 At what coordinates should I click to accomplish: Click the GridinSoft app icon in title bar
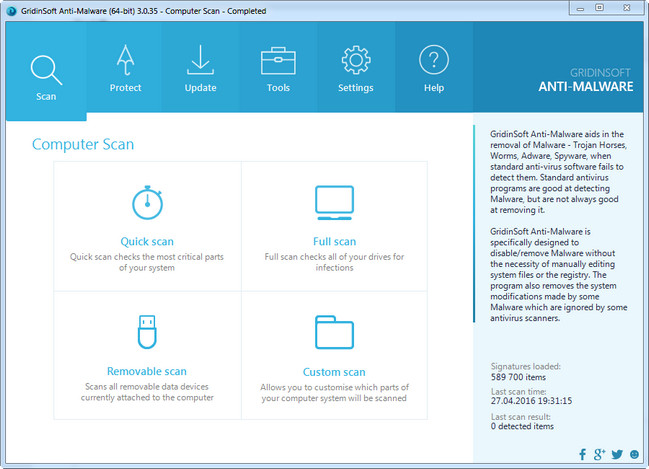(x=12, y=11)
